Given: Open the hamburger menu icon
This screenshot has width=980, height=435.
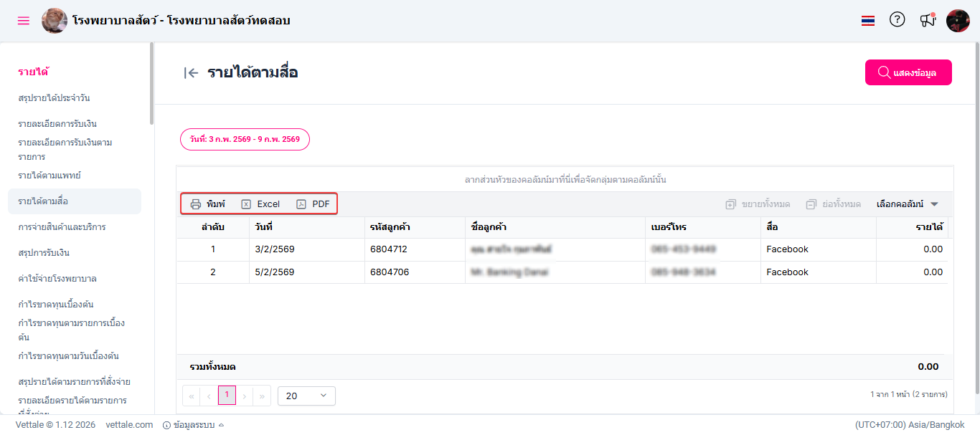Looking at the screenshot, I should (24, 21).
